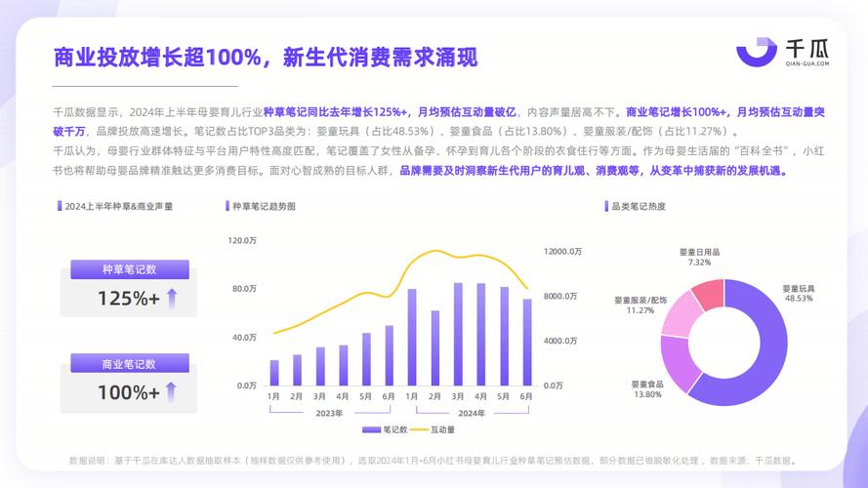Viewport: 868px width, 488px height.
Task: Click the 婴童食品 13.80% donut segment
Action: (x=680, y=361)
